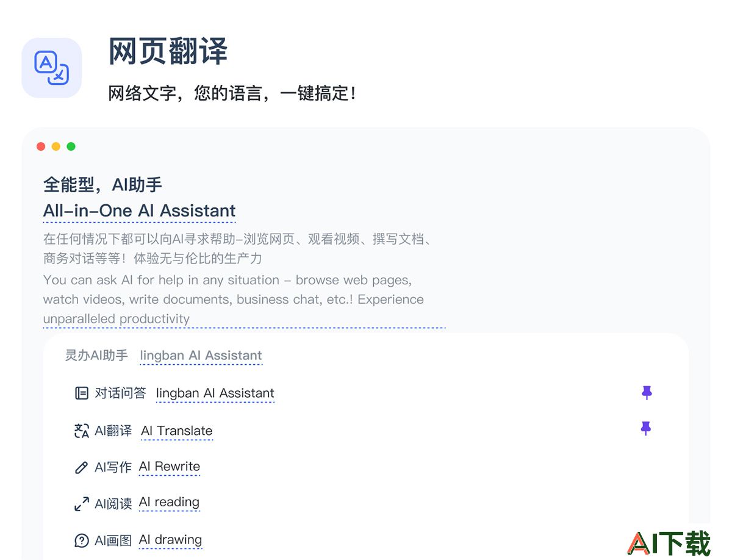Click translated text 'AI Translate'

pos(177,431)
